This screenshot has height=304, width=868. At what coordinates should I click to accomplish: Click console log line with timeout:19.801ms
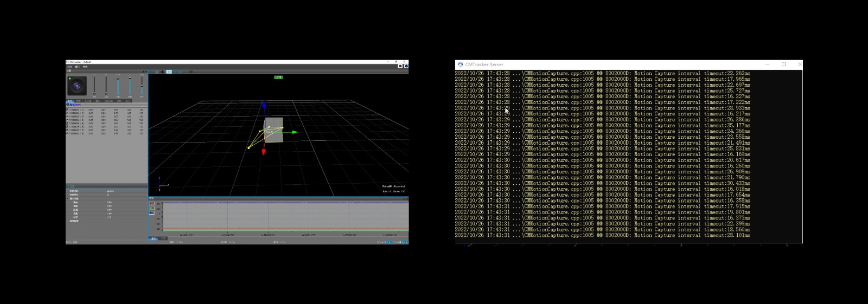click(x=603, y=212)
